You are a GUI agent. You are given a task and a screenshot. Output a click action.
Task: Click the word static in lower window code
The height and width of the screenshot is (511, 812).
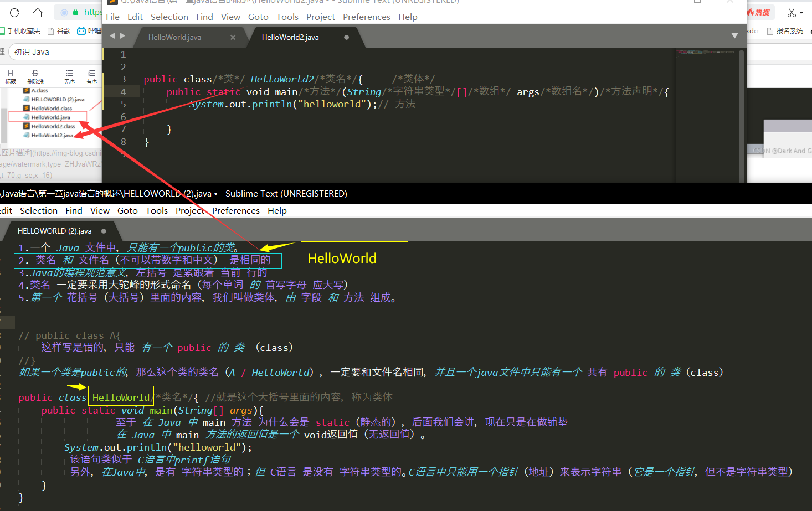click(x=99, y=410)
